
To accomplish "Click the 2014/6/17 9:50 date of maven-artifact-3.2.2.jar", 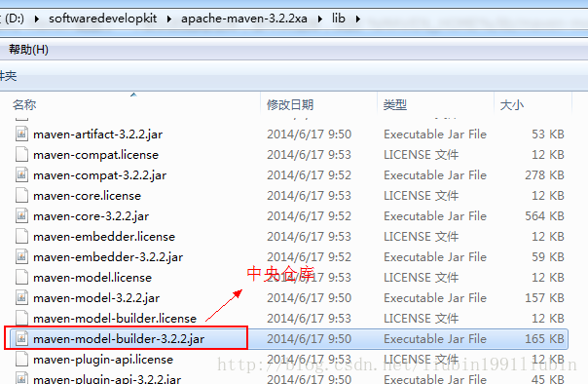I will coord(309,134).
